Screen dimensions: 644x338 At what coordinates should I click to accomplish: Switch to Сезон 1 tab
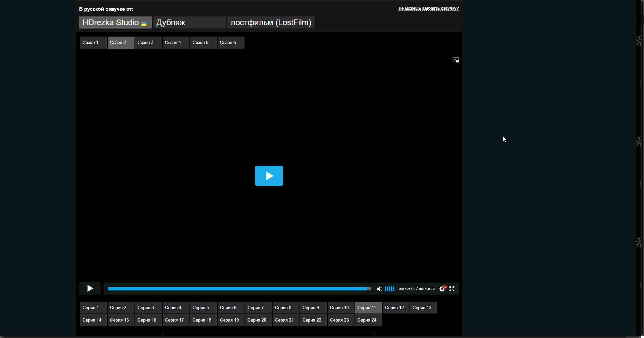point(93,43)
